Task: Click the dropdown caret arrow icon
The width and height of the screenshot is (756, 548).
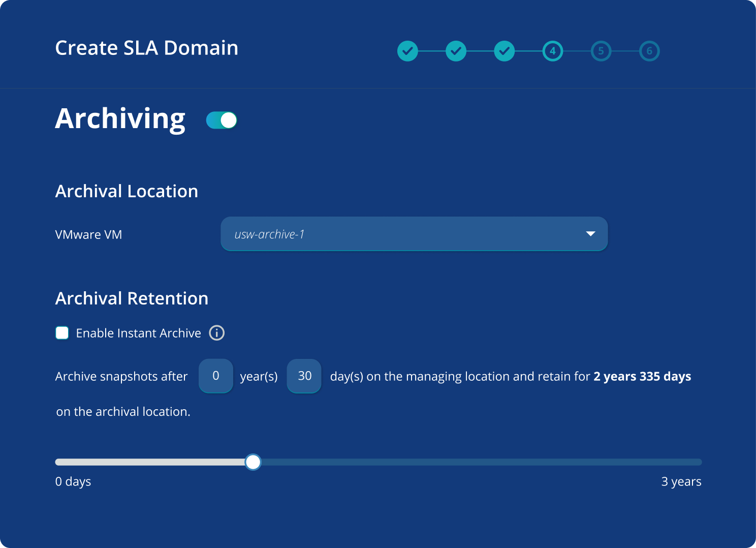Action: (x=590, y=234)
